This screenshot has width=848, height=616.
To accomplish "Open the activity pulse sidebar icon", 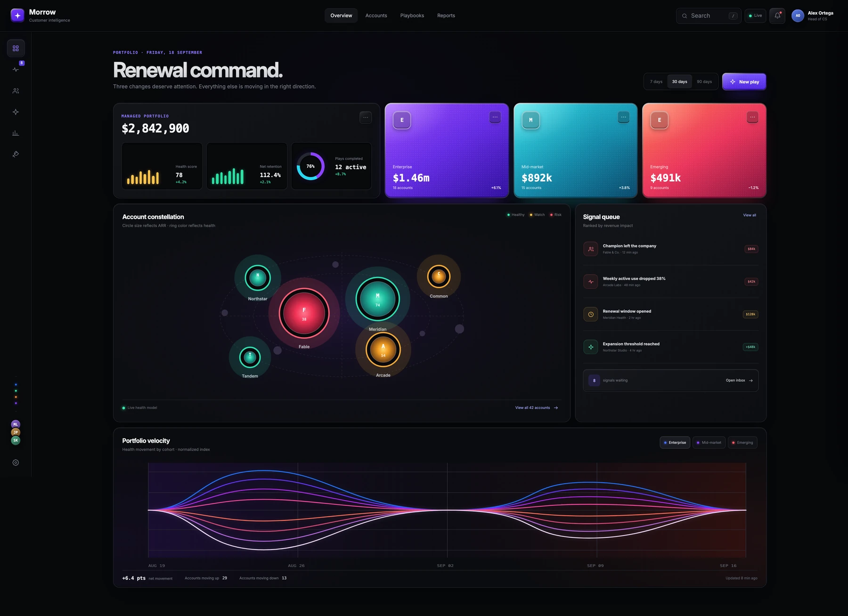I will tap(16, 69).
